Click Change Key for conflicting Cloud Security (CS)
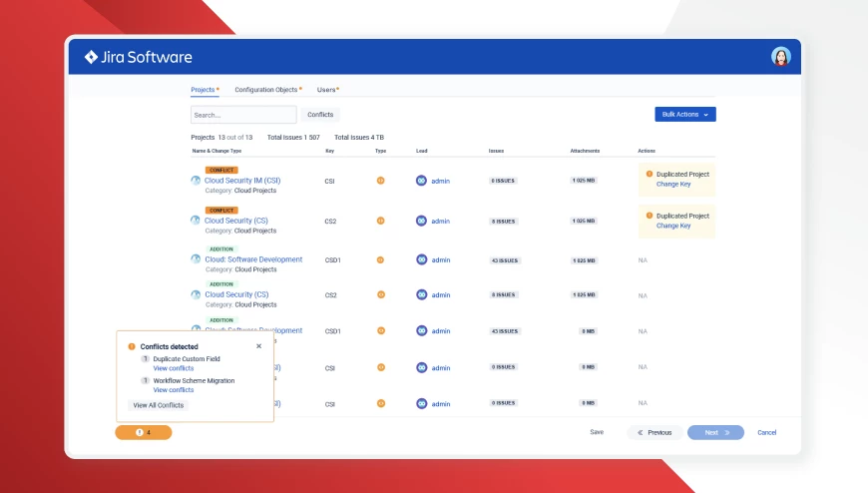This screenshot has width=868, height=493. 673,226
